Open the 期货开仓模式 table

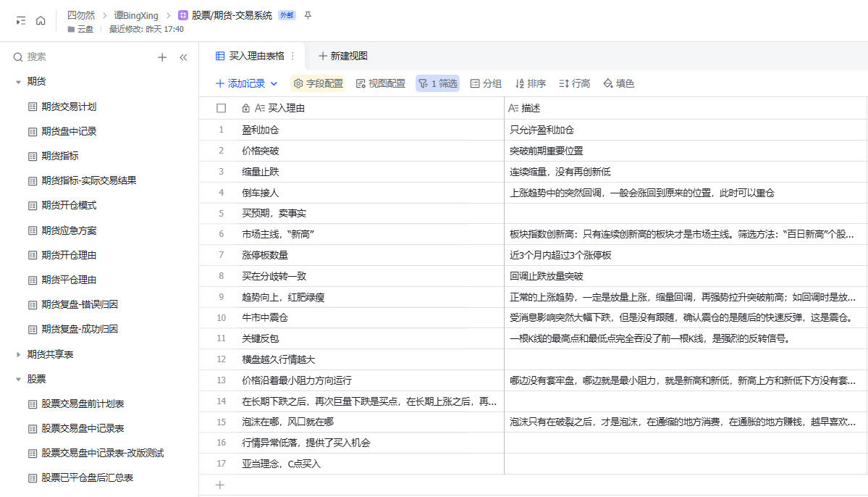click(69, 206)
